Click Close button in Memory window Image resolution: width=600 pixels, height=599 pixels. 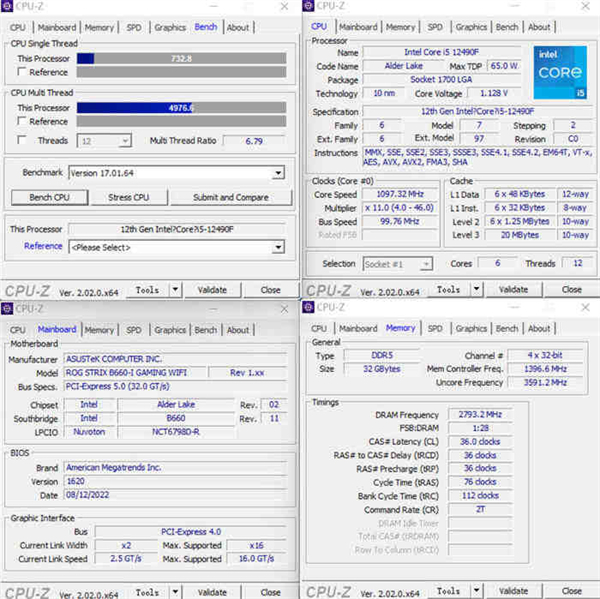click(x=572, y=591)
